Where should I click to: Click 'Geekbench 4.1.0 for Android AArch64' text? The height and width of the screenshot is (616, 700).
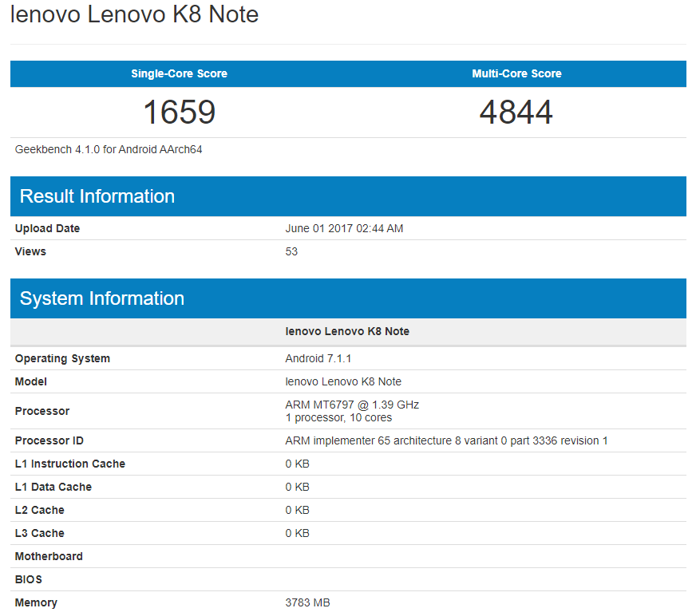click(x=109, y=149)
